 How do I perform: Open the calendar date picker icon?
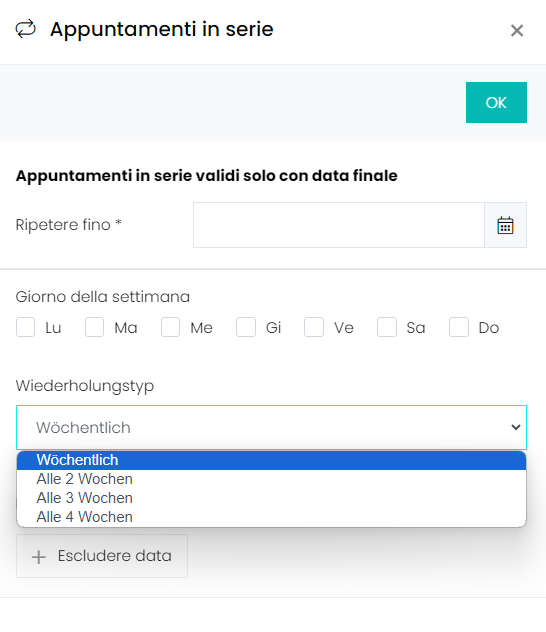coord(505,225)
